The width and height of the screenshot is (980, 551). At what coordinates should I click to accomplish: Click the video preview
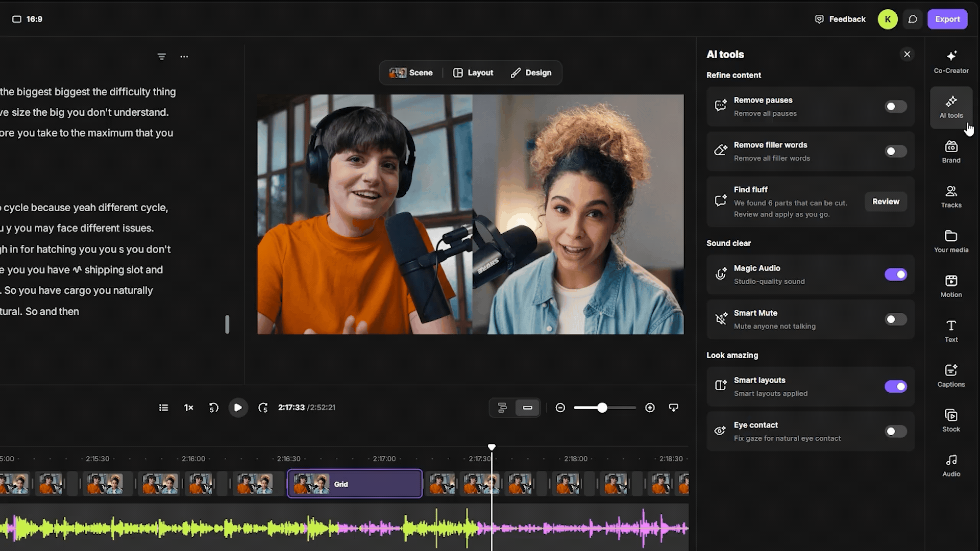(470, 214)
